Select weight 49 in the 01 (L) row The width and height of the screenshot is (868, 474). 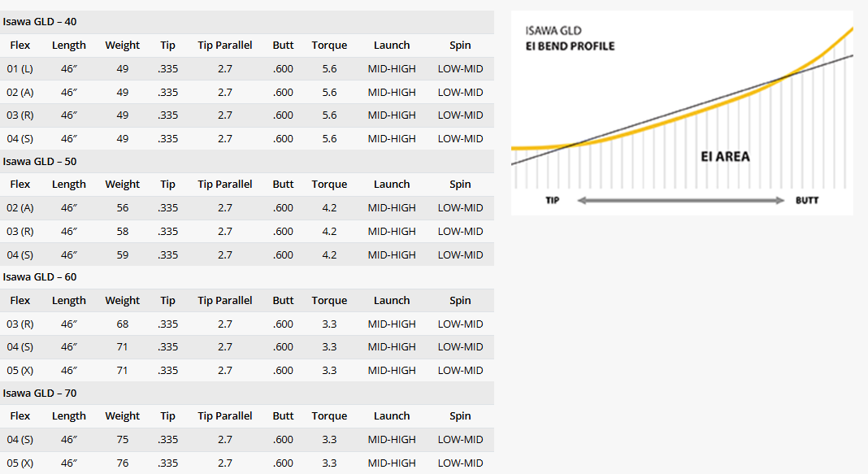pyautogui.click(x=123, y=68)
